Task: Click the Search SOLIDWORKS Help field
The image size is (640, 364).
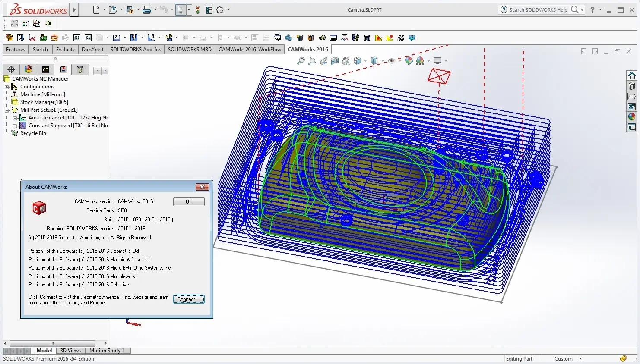Action: click(x=538, y=10)
